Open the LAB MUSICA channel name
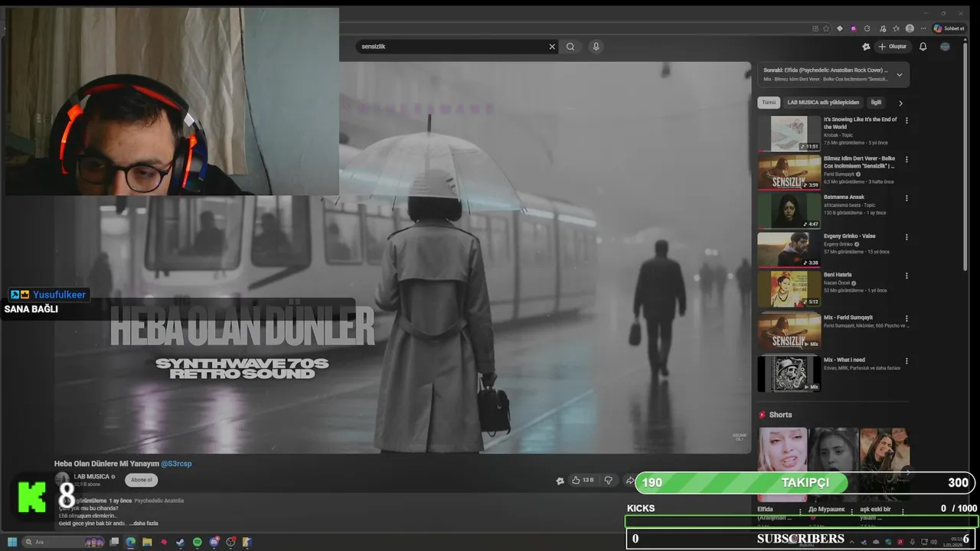The image size is (980, 551). pos(91,477)
